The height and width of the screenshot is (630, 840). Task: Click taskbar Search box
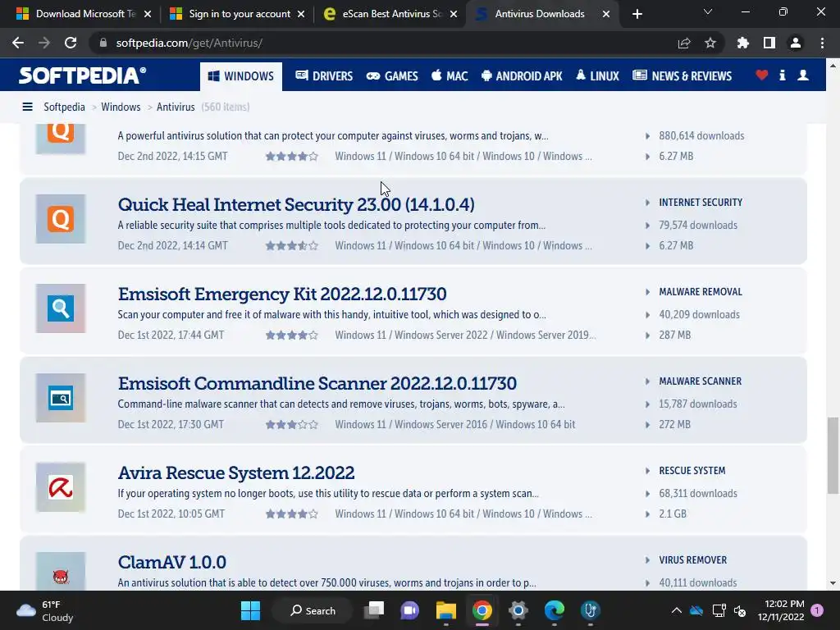(x=313, y=610)
